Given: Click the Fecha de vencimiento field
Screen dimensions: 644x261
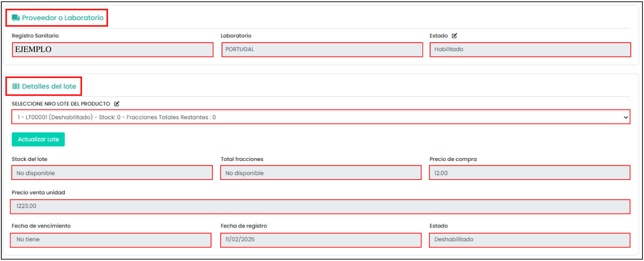Looking at the screenshot, I should tap(111, 240).
